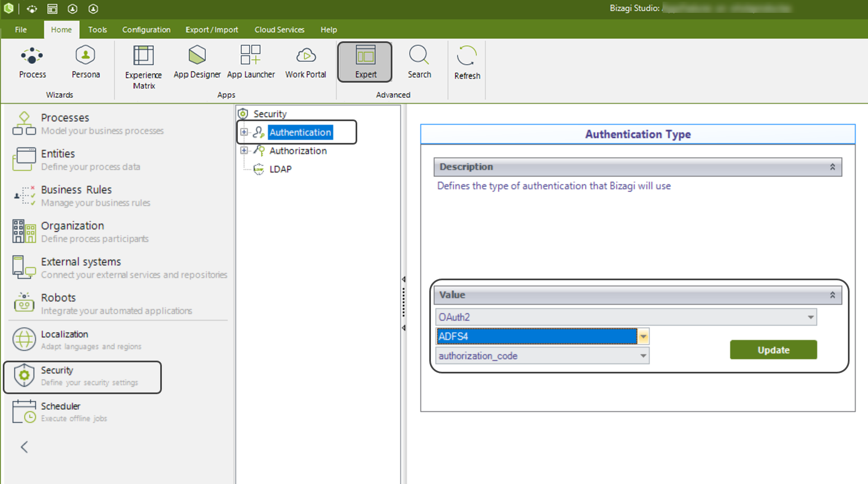This screenshot has height=484, width=868.
Task: Collapse the Value section
Action: 832,295
